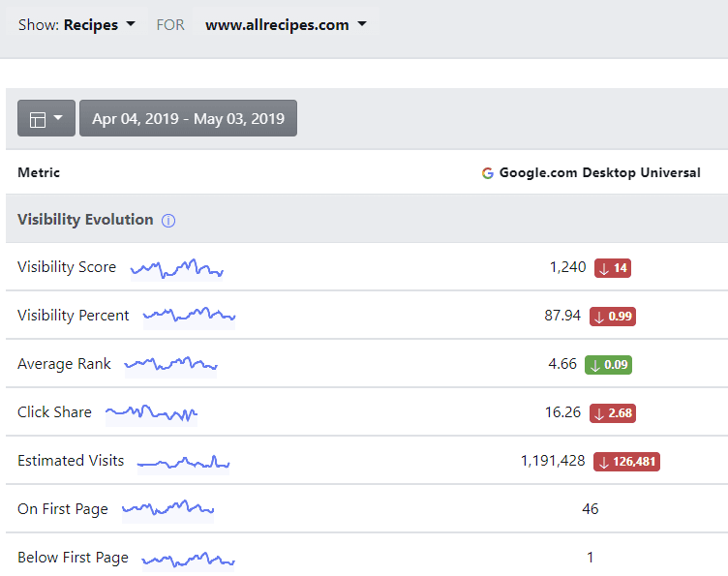The width and height of the screenshot is (728, 576).
Task: Click the Click Share metric label
Action: 55,412
